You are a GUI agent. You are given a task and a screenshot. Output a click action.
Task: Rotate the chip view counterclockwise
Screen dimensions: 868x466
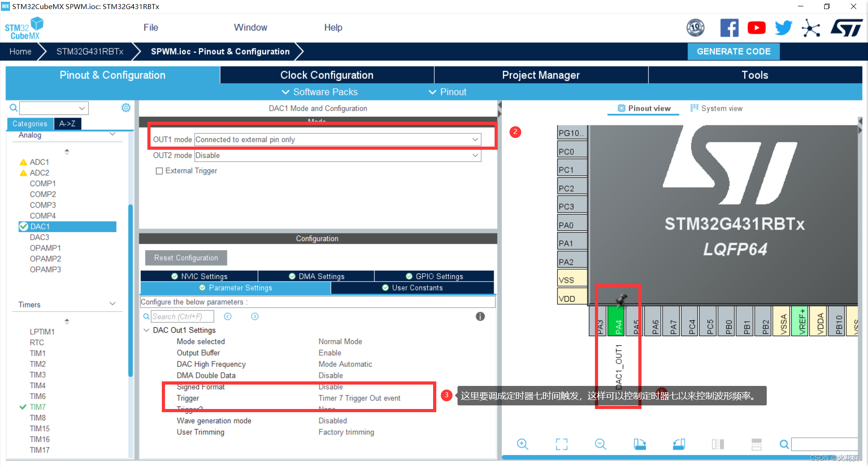click(679, 444)
